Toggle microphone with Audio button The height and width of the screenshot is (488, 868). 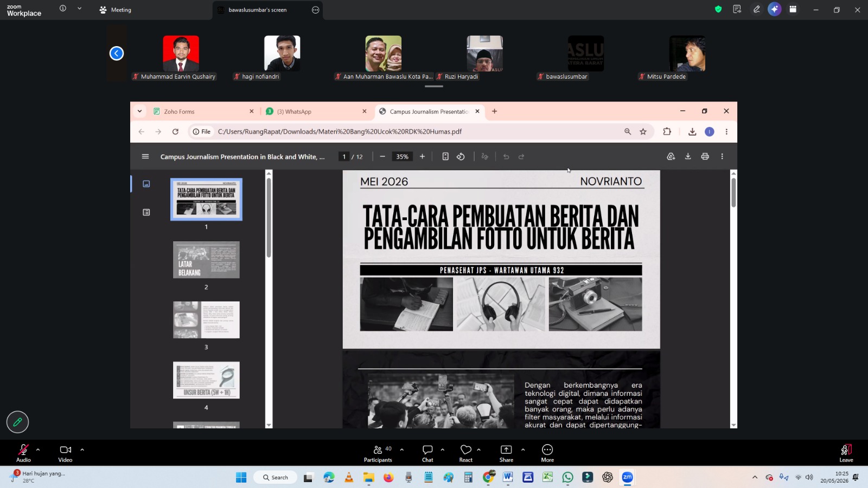(x=23, y=453)
